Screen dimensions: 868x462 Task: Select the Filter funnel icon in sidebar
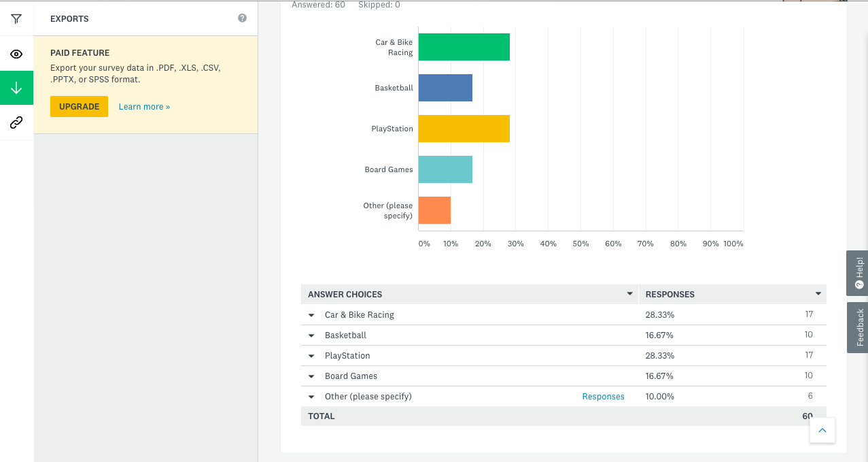click(x=16, y=18)
